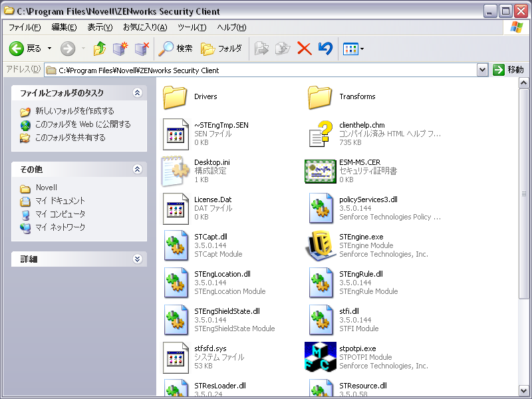Open the Novell folder link

tap(47, 188)
